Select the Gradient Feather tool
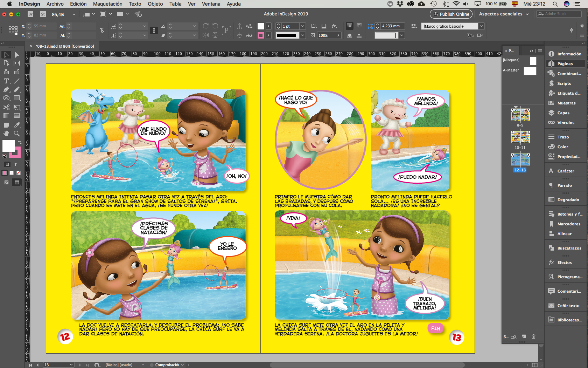The width and height of the screenshot is (588, 368). 17,116
